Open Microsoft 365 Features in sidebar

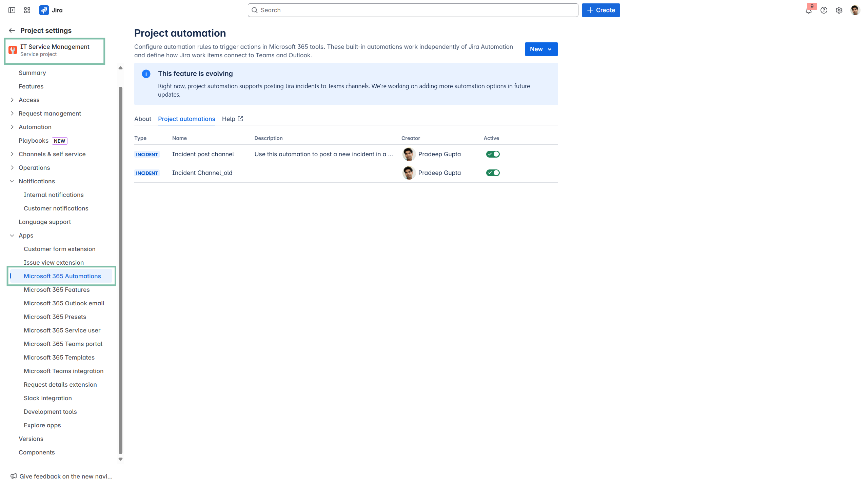coord(57,290)
